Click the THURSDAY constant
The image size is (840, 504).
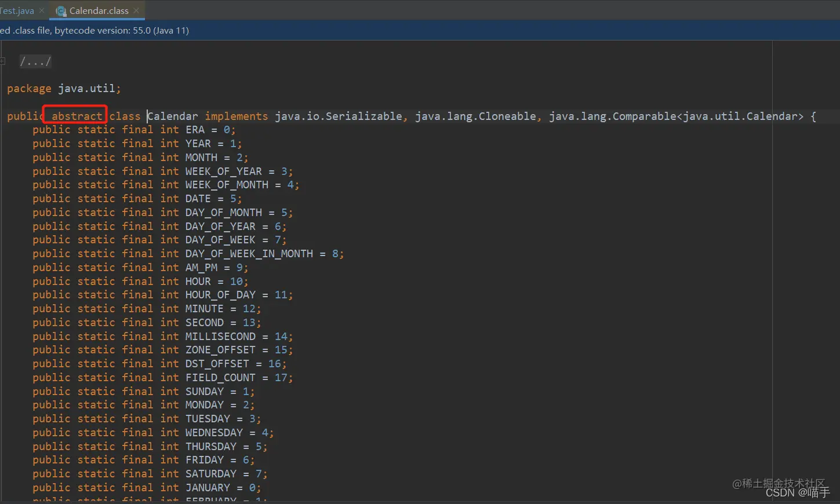tap(211, 447)
